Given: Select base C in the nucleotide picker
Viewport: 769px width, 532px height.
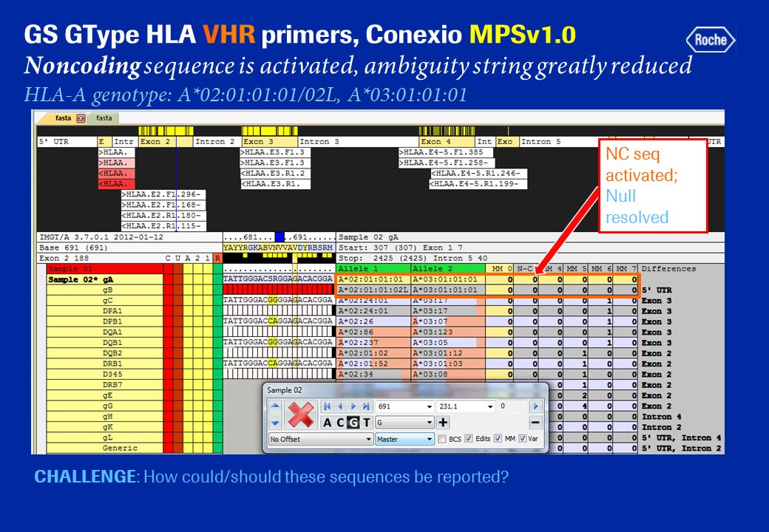Looking at the screenshot, I should [x=340, y=422].
